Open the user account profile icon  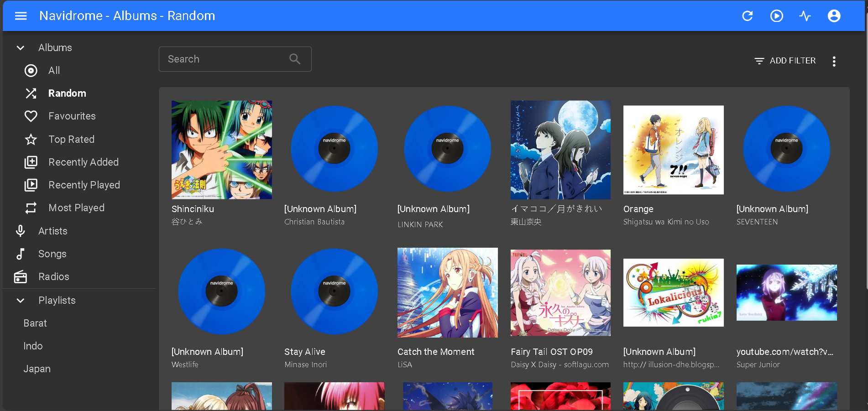click(834, 16)
